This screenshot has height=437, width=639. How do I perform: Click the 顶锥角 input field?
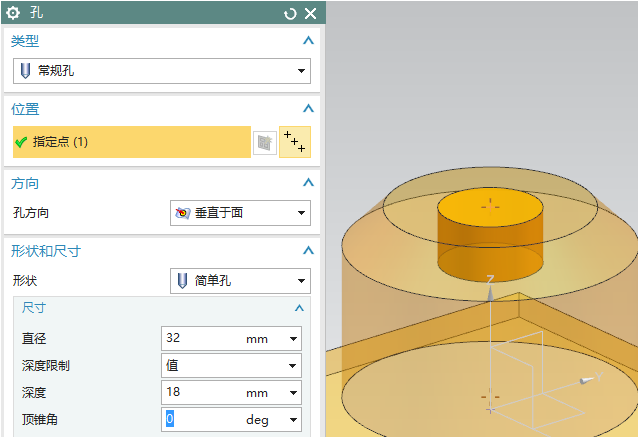click(200, 420)
